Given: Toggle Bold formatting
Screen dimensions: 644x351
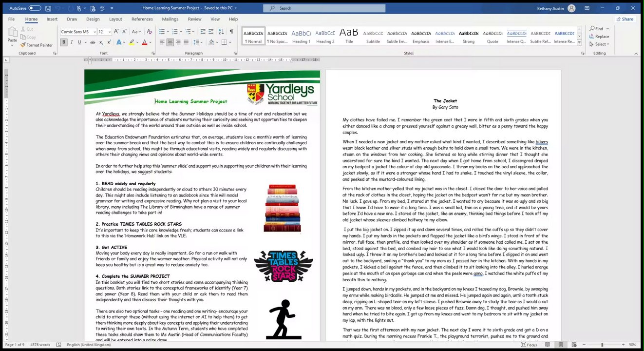Looking at the screenshot, I should coord(64,42).
